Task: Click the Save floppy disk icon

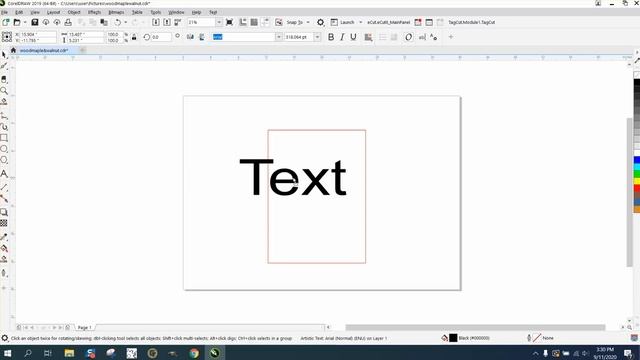Action: pos(35,22)
